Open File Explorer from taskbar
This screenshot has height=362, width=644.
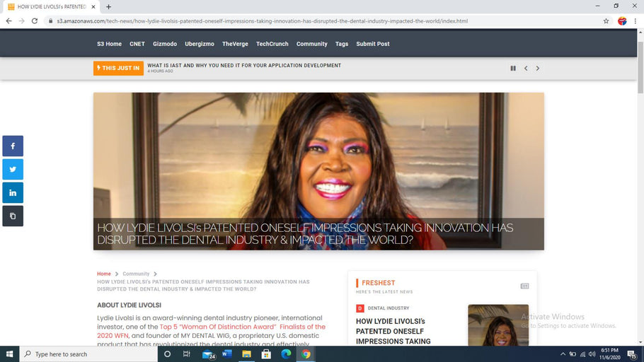(x=246, y=354)
